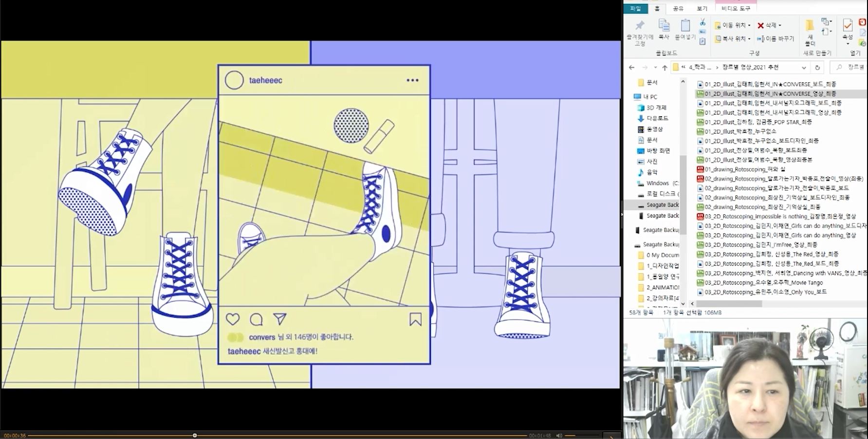
Task: Click the paper plane share icon
Action: (279, 319)
